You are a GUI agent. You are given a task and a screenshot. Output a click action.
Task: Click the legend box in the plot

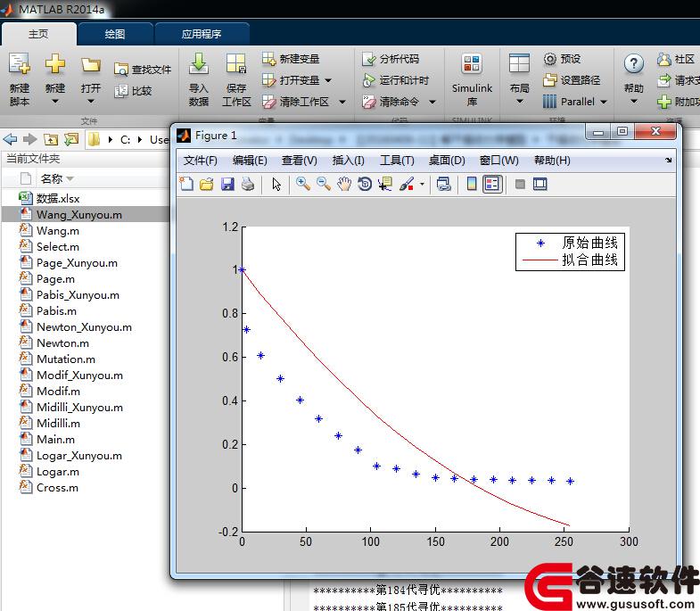click(570, 252)
